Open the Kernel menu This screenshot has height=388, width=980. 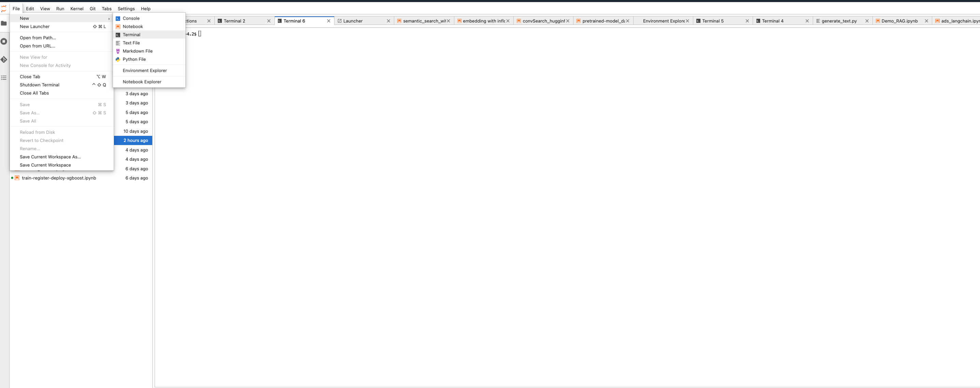76,9
